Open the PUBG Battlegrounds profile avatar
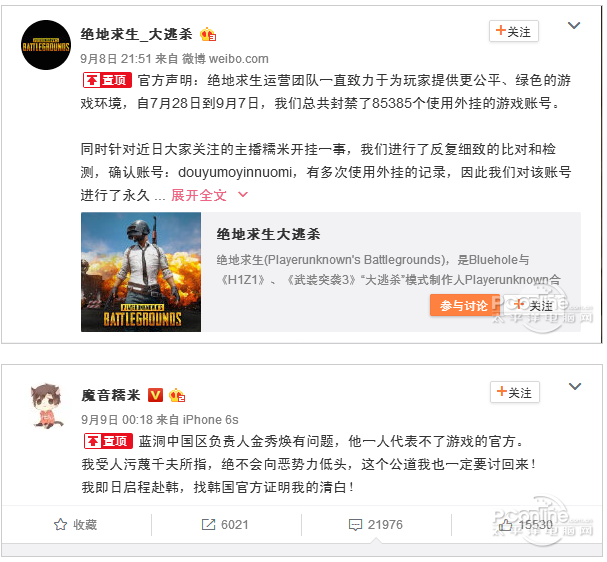Viewport: 607px width, 562px height. click(46, 45)
